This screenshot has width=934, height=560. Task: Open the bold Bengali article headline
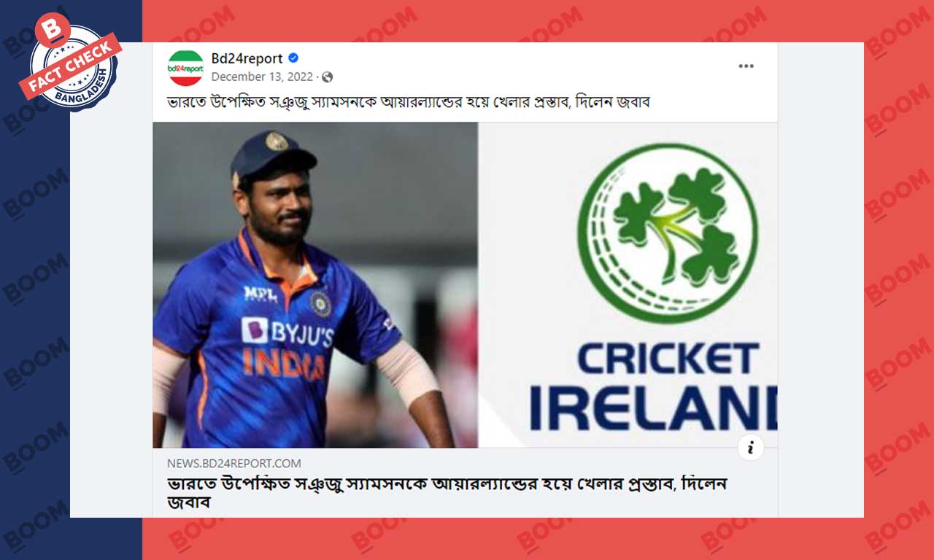[x=447, y=493]
